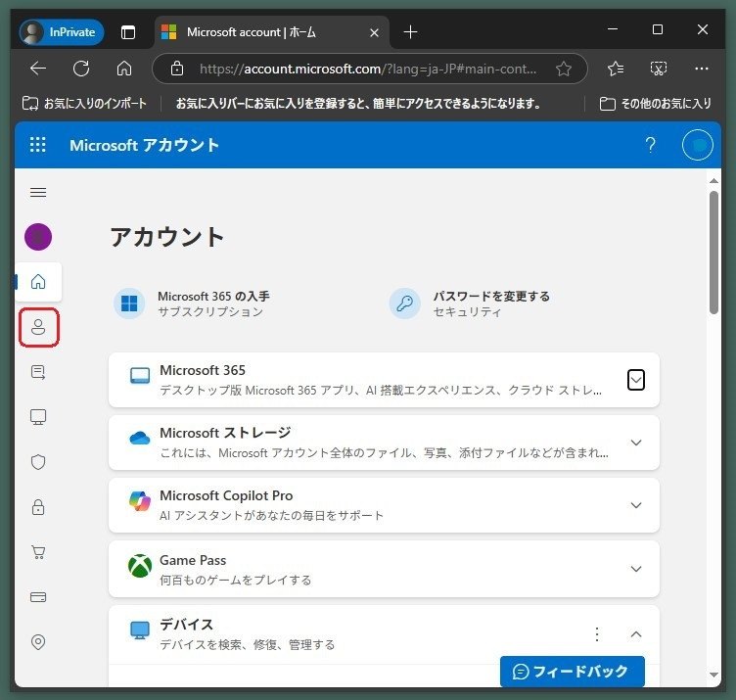Image resolution: width=736 pixels, height=700 pixels.
Task: Click the Copilot logo icon
Action: coord(140,501)
